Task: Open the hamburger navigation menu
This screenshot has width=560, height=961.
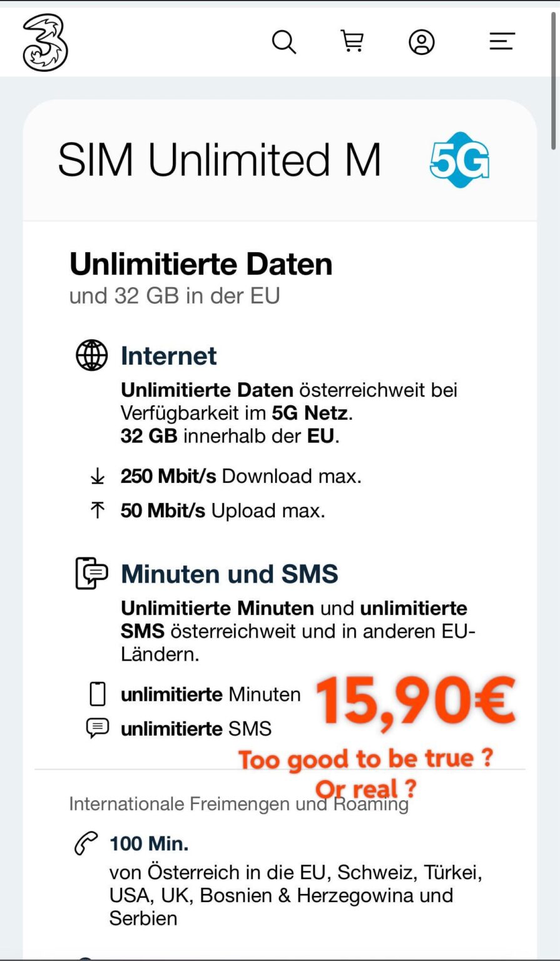Action: coord(501,41)
